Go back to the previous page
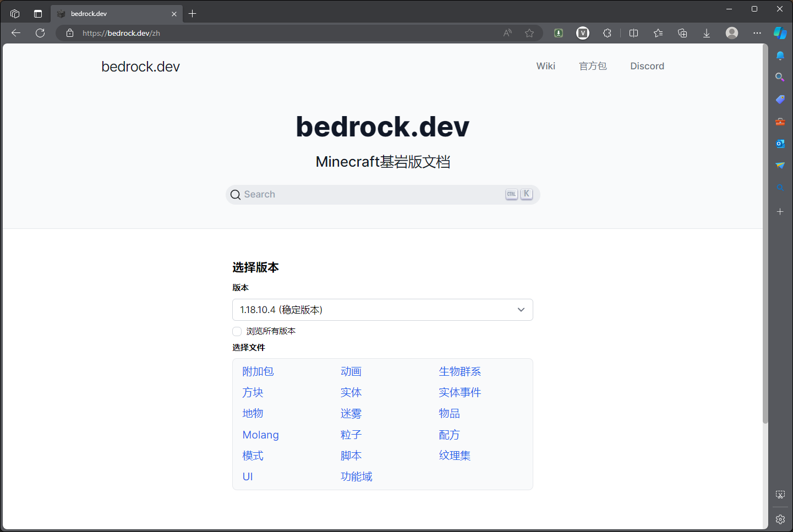 coord(16,33)
